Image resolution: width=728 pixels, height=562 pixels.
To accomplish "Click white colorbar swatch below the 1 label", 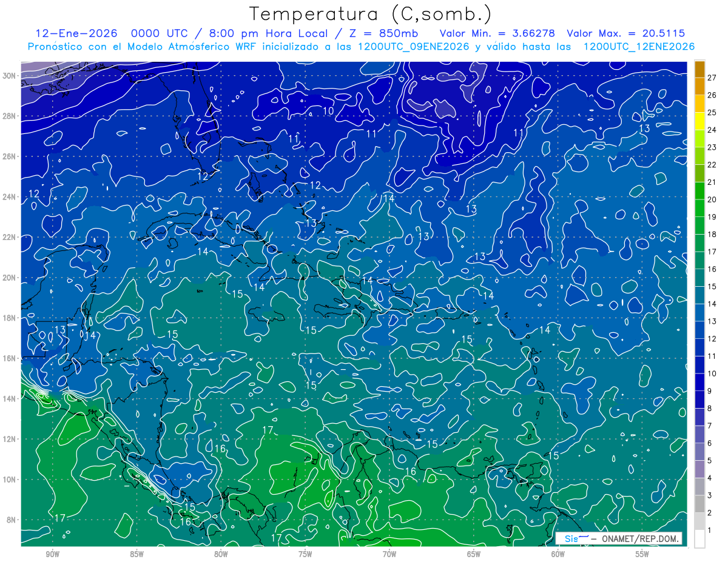I will click(x=699, y=539).
